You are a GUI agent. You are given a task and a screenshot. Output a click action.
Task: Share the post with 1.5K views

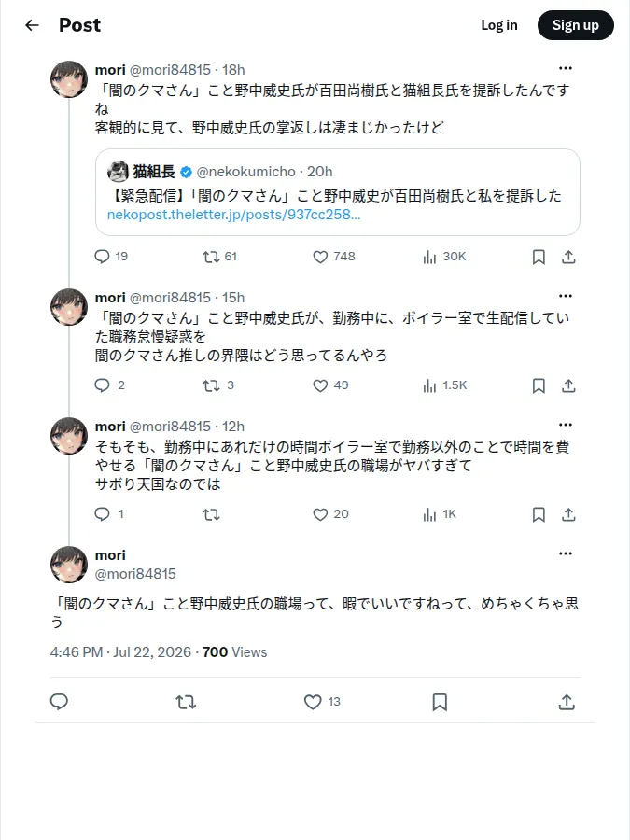(x=568, y=385)
